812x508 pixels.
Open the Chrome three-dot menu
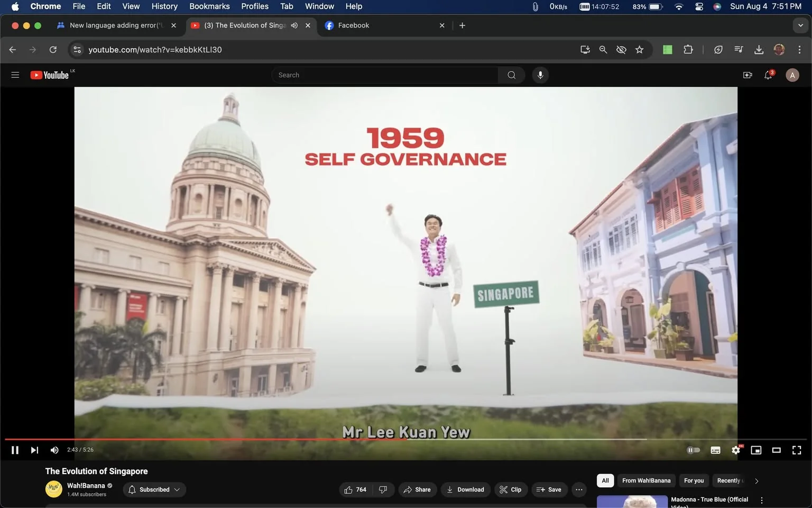coord(799,49)
